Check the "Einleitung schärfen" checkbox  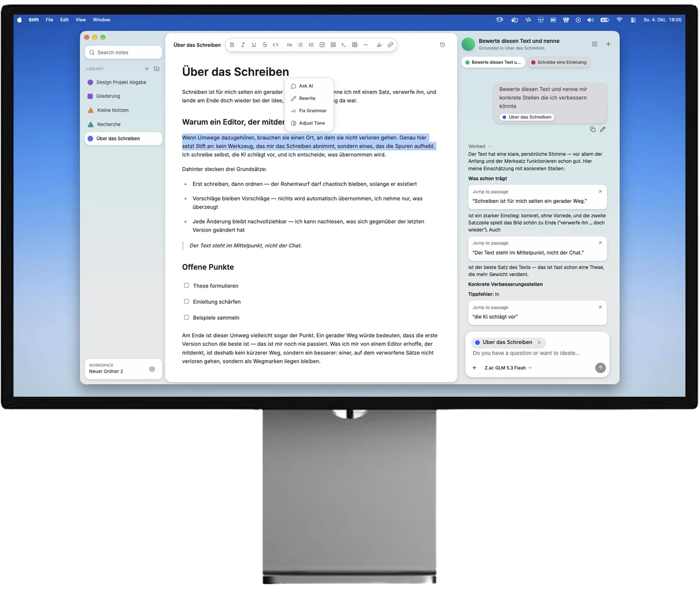pyautogui.click(x=187, y=302)
